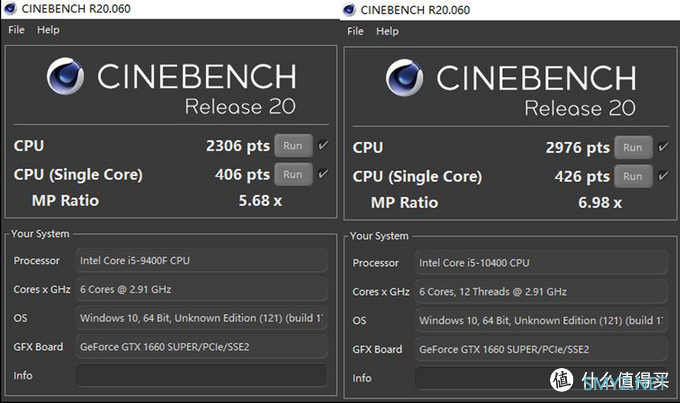Image resolution: width=680 pixels, height=403 pixels.
Task: Click the 'Processor' label in left window
Action: click(36, 261)
